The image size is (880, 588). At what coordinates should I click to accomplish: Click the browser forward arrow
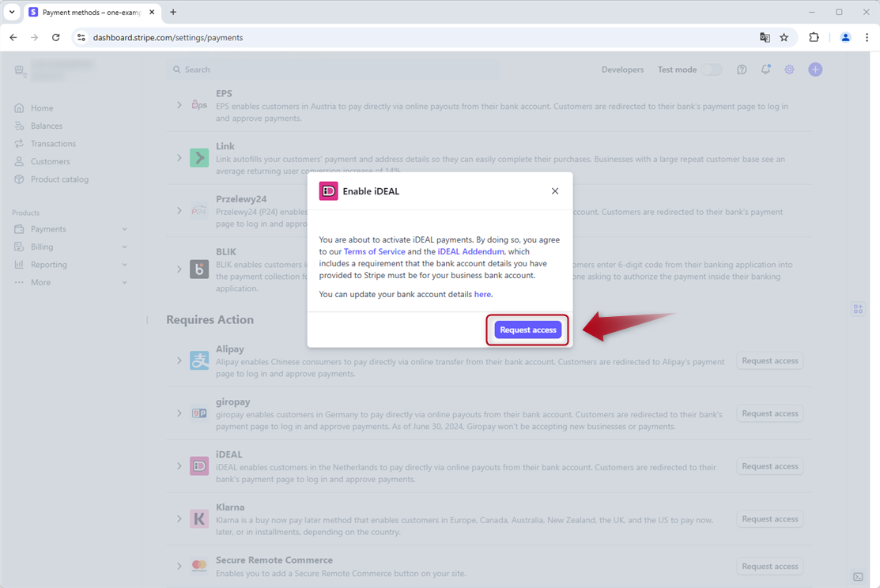point(34,38)
